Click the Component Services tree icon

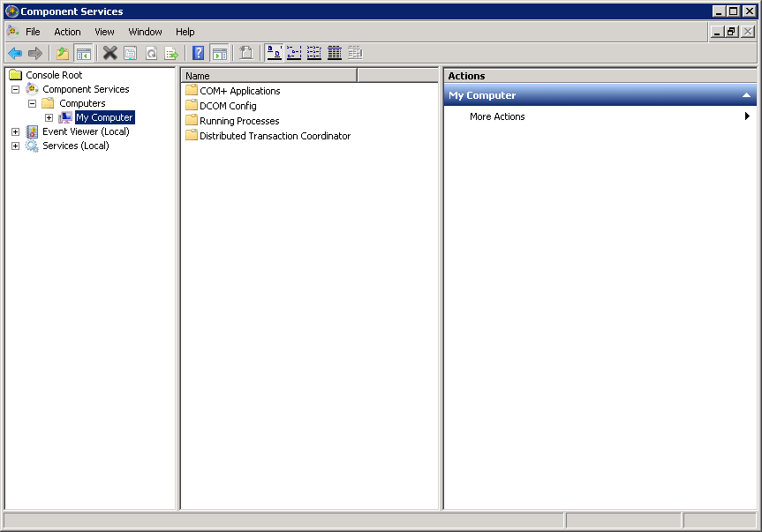pos(32,89)
